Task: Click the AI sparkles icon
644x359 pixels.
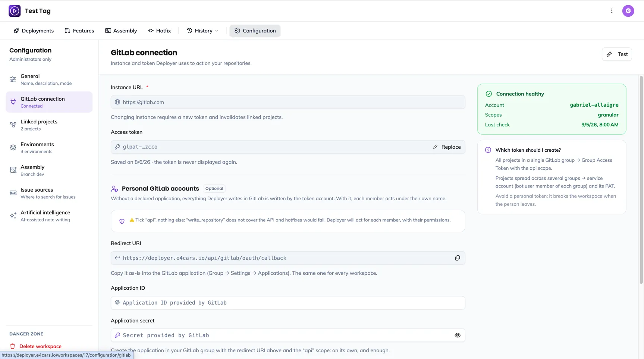Action: (13, 216)
